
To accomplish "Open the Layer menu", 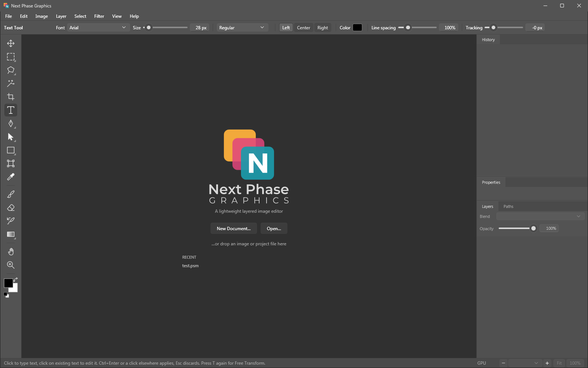I will tap(61, 16).
